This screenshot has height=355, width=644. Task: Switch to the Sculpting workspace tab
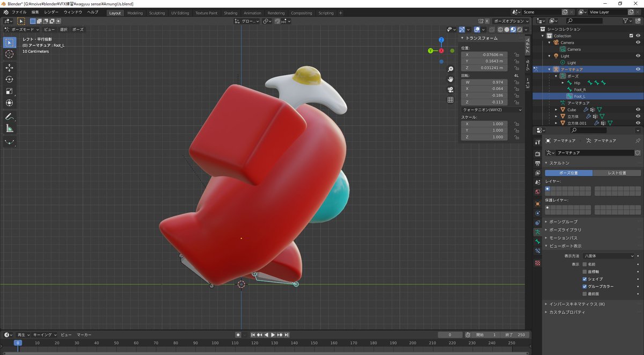(x=157, y=13)
